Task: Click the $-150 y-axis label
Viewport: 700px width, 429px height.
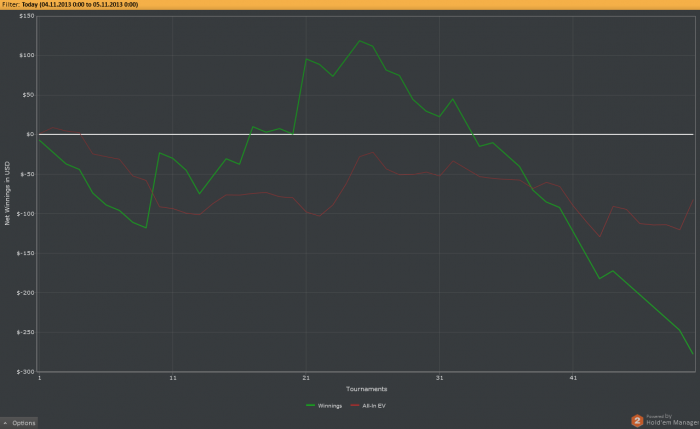Action: 25,253
